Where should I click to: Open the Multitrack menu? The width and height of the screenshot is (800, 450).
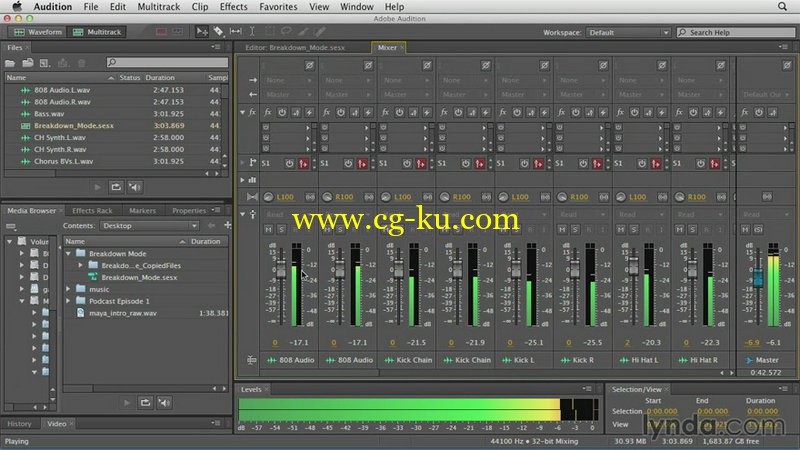(x=159, y=7)
